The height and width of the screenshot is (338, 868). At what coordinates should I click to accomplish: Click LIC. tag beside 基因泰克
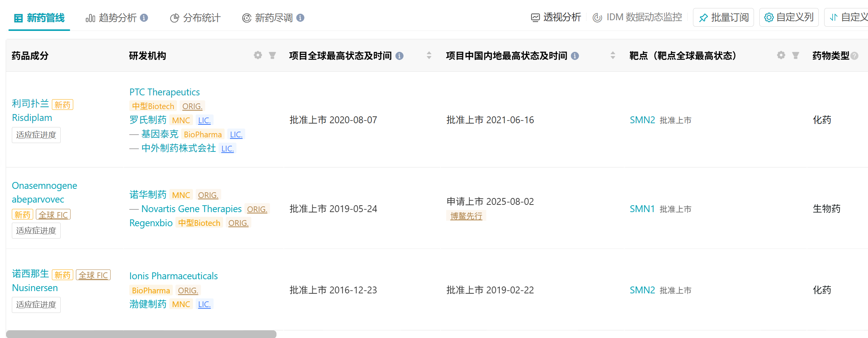click(x=236, y=134)
